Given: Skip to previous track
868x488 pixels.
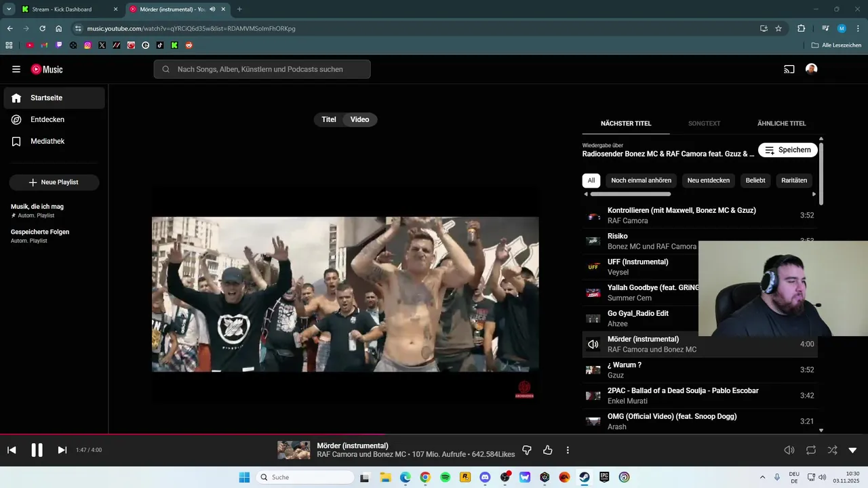Looking at the screenshot, I should click(x=12, y=450).
